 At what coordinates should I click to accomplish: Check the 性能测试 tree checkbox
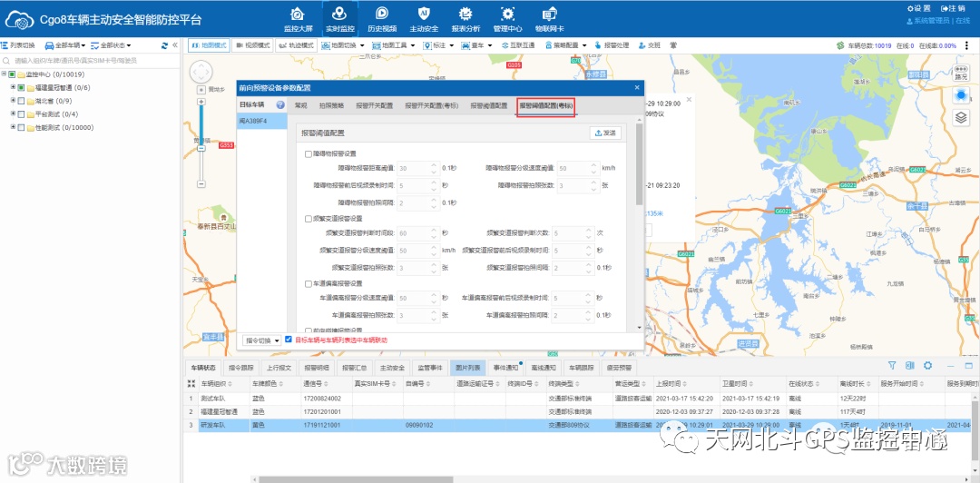[x=21, y=127]
